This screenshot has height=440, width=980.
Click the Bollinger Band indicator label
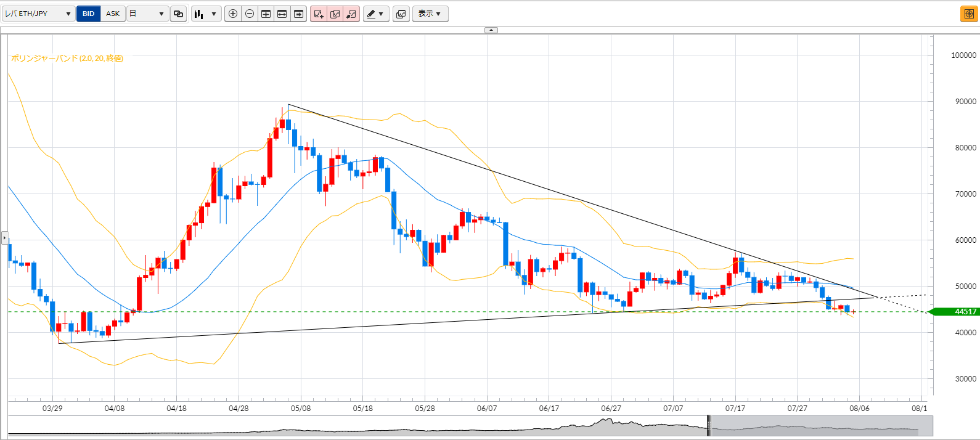click(67, 58)
